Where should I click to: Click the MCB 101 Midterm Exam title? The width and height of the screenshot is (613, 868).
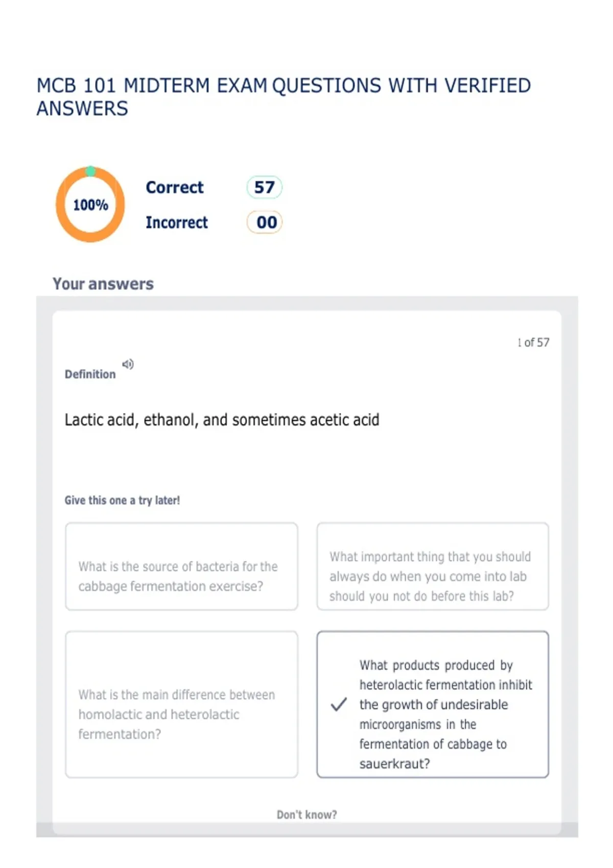284,97
